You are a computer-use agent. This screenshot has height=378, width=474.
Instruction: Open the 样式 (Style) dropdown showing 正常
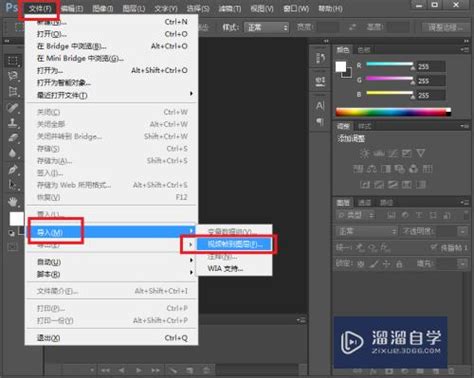click(266, 27)
